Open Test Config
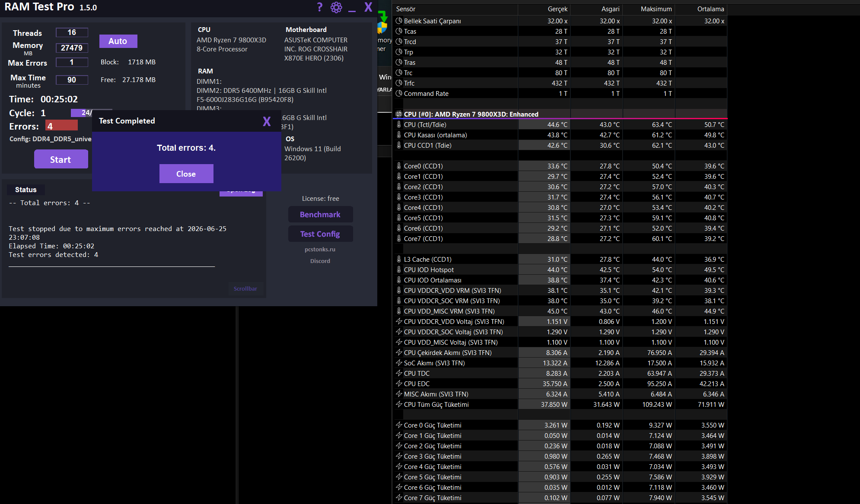The height and width of the screenshot is (504, 860). click(x=320, y=234)
